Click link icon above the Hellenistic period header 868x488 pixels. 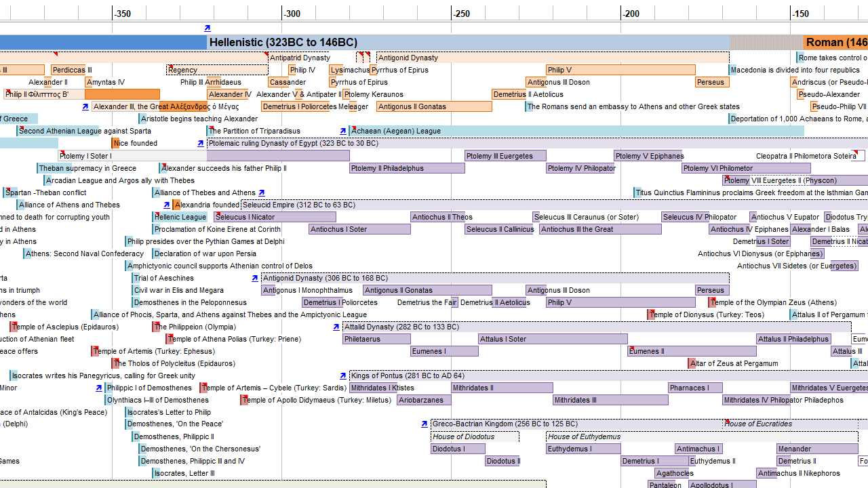[x=208, y=28]
